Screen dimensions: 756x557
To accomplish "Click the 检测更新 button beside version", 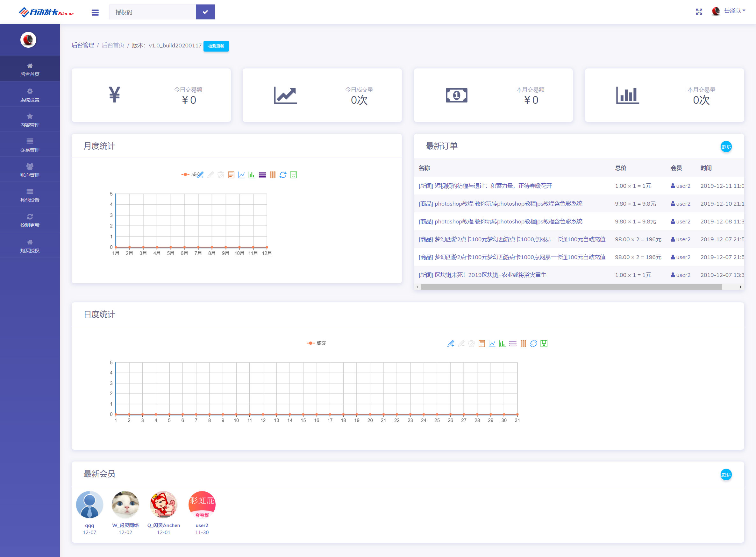I will [216, 46].
